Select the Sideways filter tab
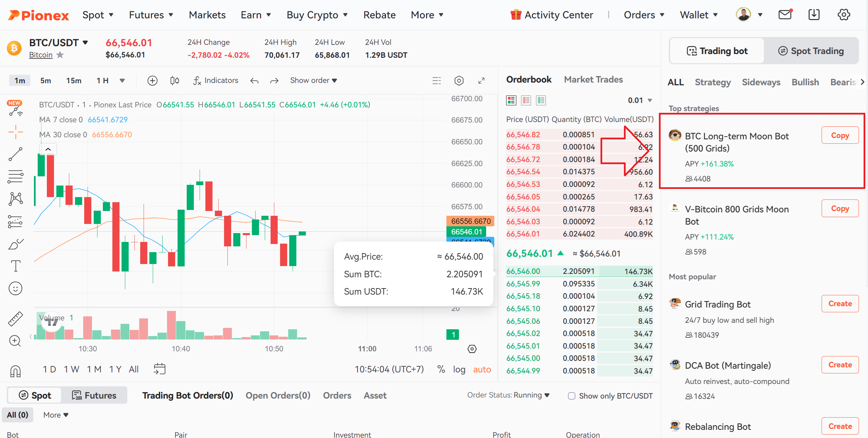868x438 pixels. (761, 82)
